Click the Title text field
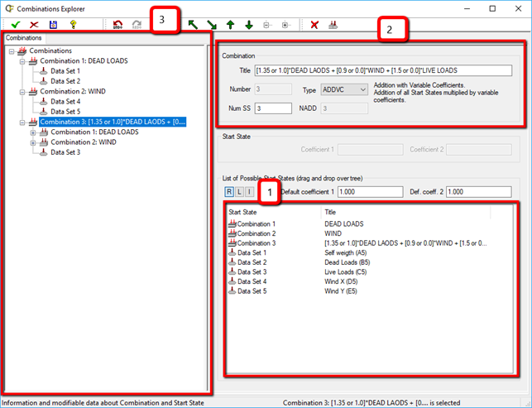The image size is (532, 408). point(383,70)
